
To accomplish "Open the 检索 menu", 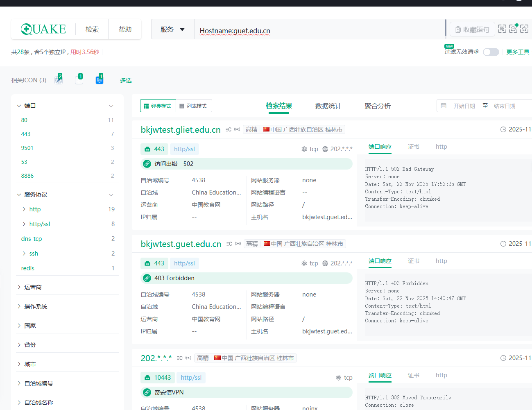I will (x=92, y=29).
